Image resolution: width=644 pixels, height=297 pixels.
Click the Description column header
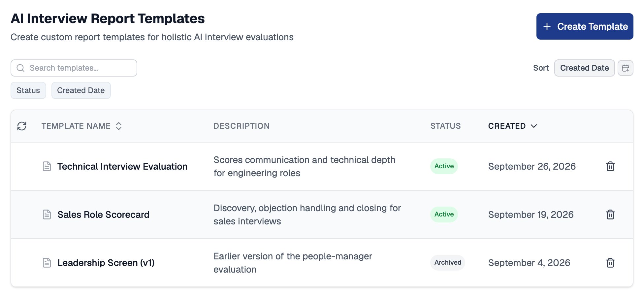click(241, 126)
